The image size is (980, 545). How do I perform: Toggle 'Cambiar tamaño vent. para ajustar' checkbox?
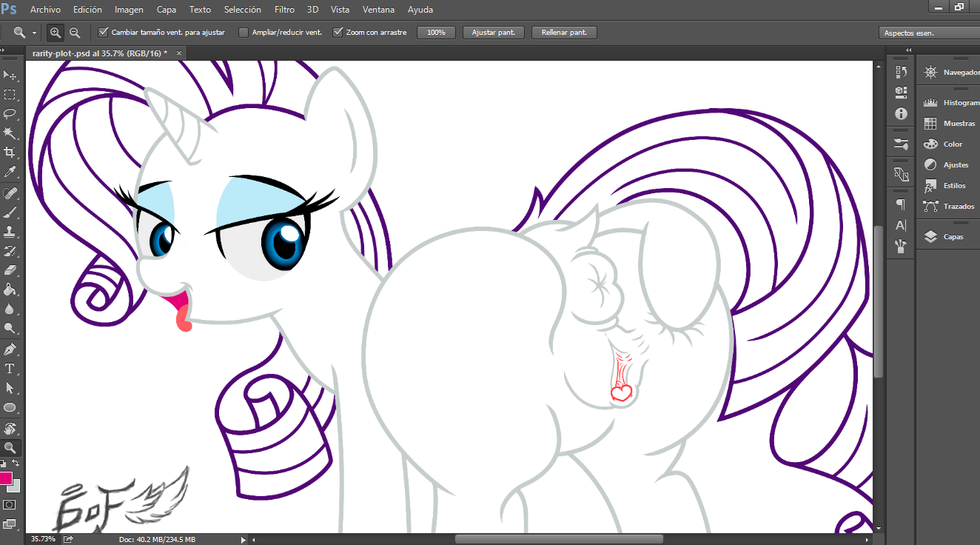(104, 33)
